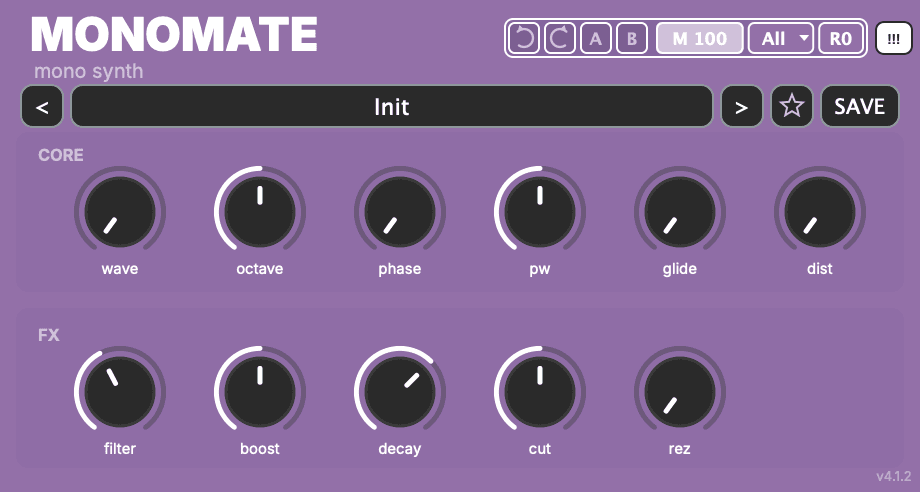Go to the next preset

pyautogui.click(x=742, y=106)
